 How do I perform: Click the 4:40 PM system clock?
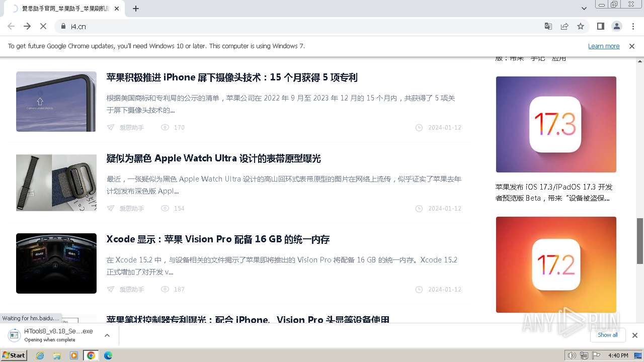coord(618,355)
